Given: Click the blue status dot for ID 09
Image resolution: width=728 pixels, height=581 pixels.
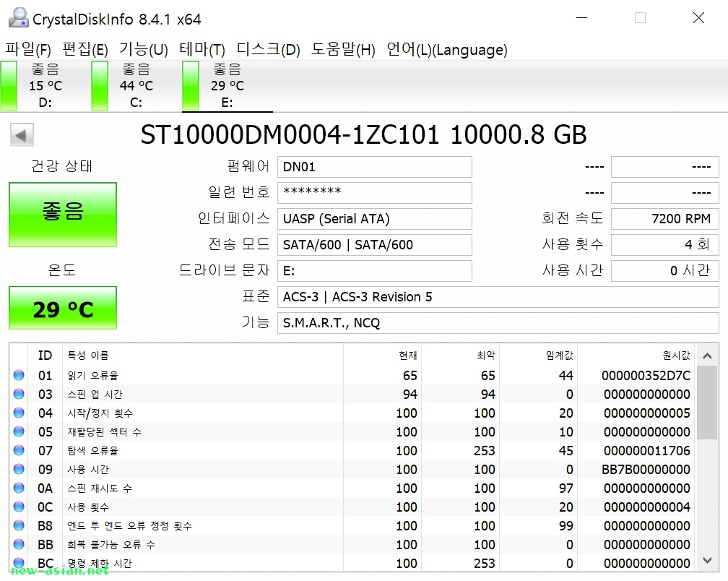Looking at the screenshot, I should click(x=19, y=469).
